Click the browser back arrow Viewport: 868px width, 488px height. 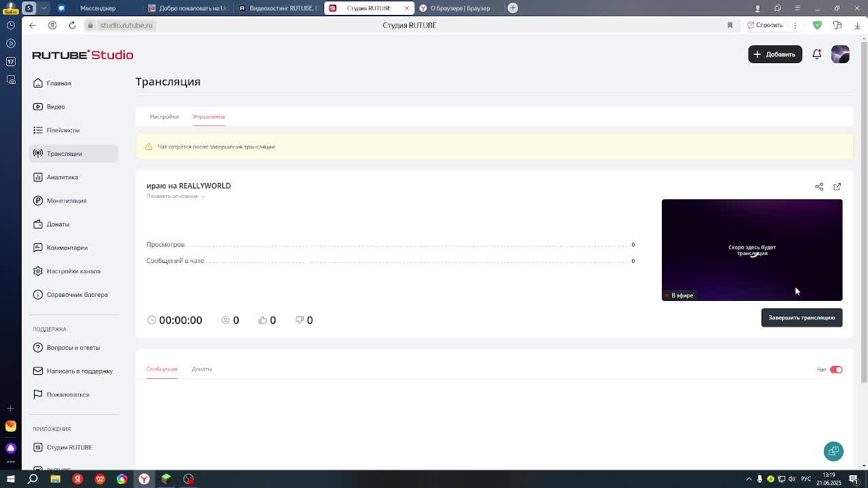(x=32, y=25)
